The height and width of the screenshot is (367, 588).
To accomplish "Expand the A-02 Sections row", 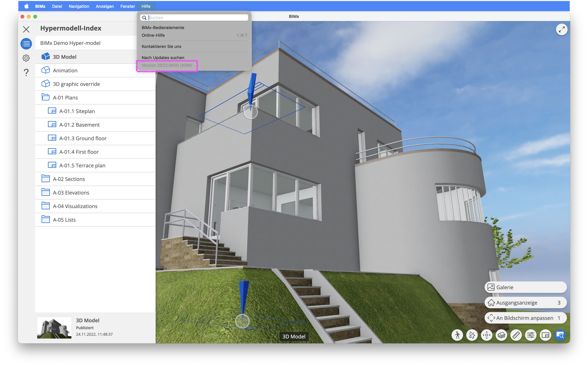I will tap(95, 179).
